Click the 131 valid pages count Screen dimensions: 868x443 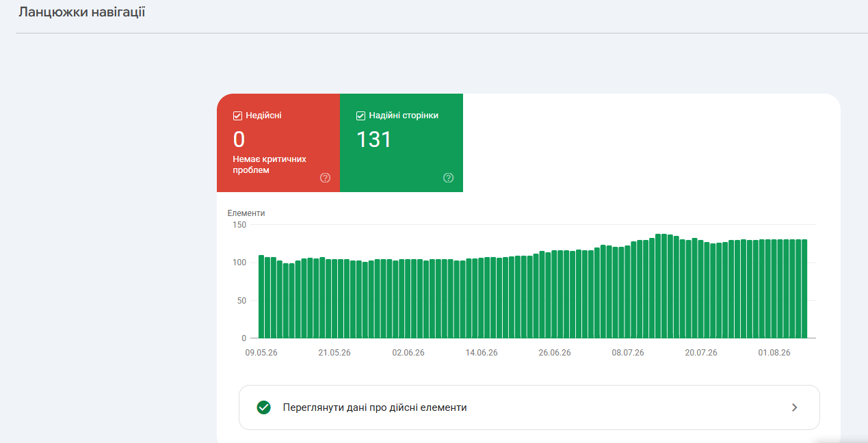(374, 139)
